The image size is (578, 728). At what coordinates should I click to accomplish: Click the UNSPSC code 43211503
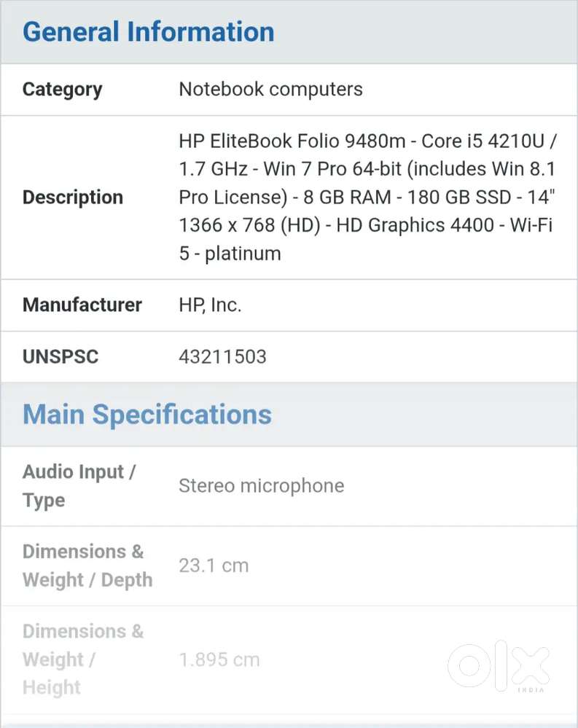pos(222,357)
